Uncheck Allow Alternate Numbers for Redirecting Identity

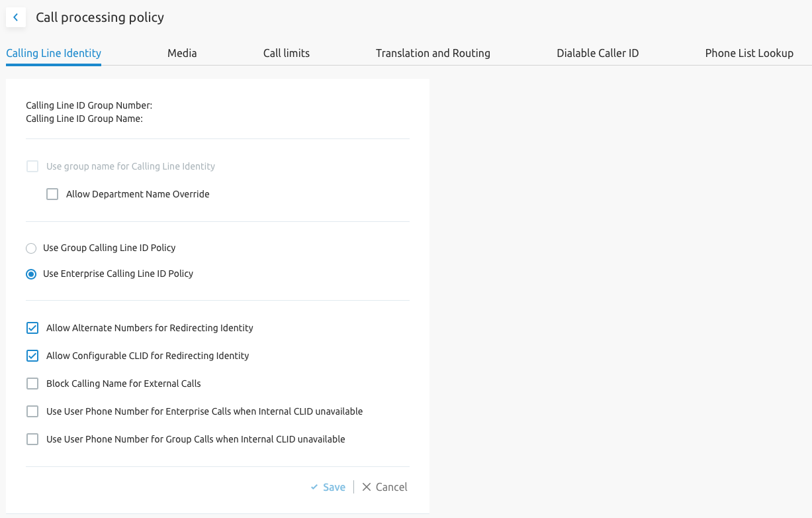click(x=32, y=328)
